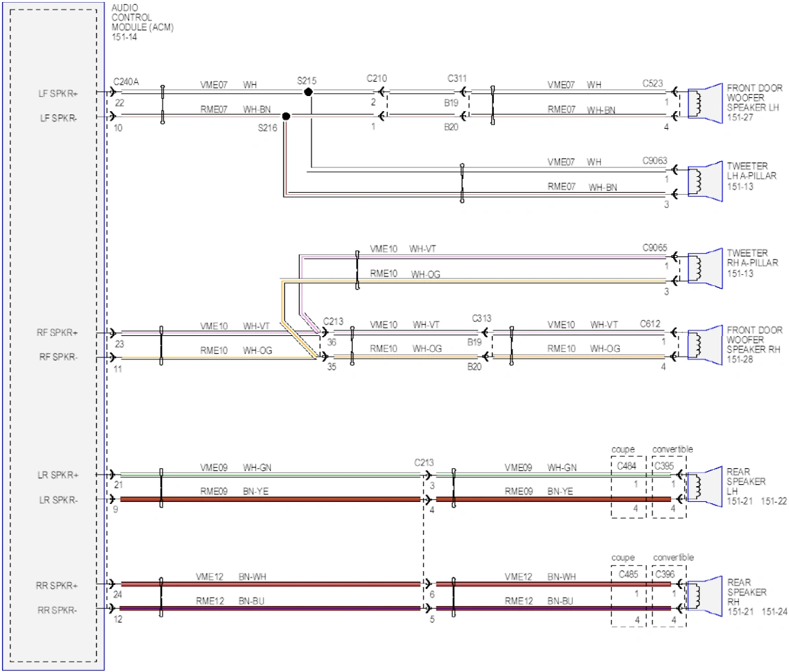Click the C612 connector label

(650, 324)
